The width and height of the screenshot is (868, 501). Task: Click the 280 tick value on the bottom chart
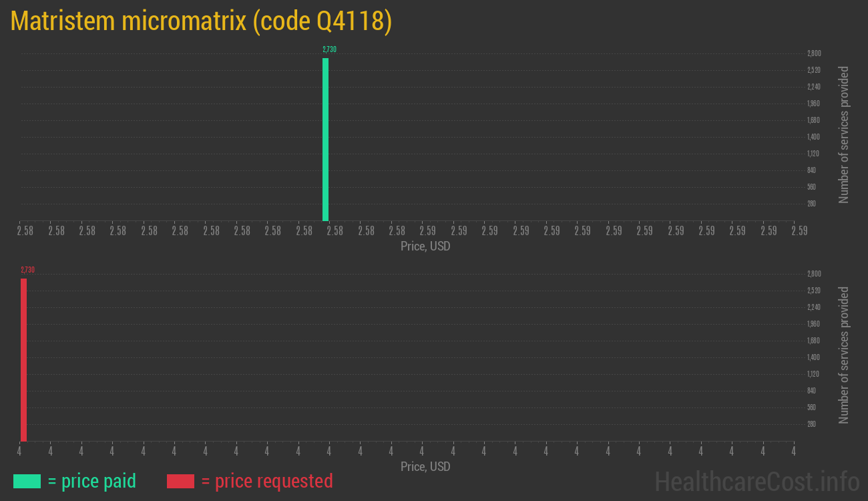pos(811,424)
